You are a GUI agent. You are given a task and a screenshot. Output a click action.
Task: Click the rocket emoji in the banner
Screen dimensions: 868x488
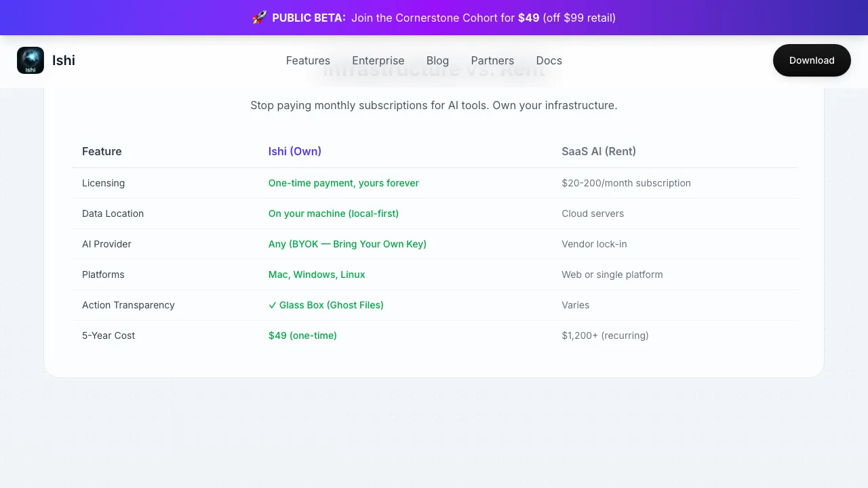pos(259,18)
